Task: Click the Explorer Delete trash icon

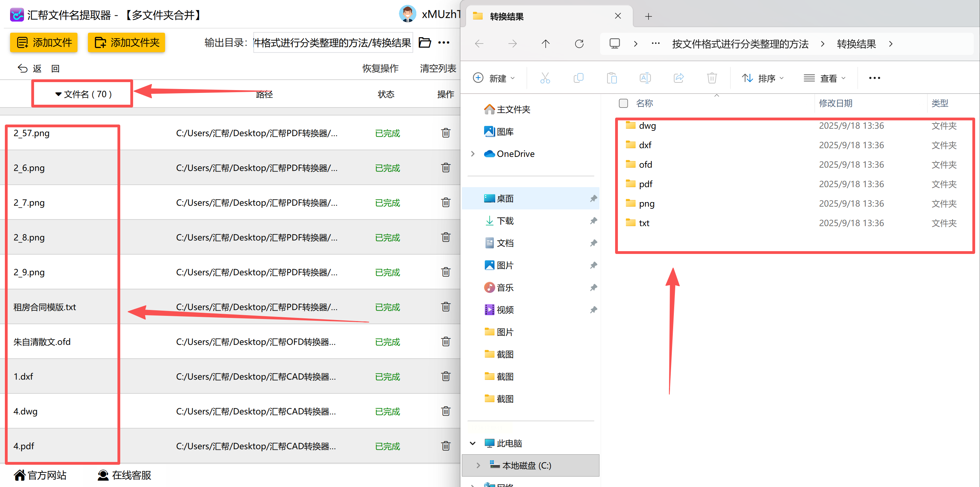Action: click(x=712, y=78)
